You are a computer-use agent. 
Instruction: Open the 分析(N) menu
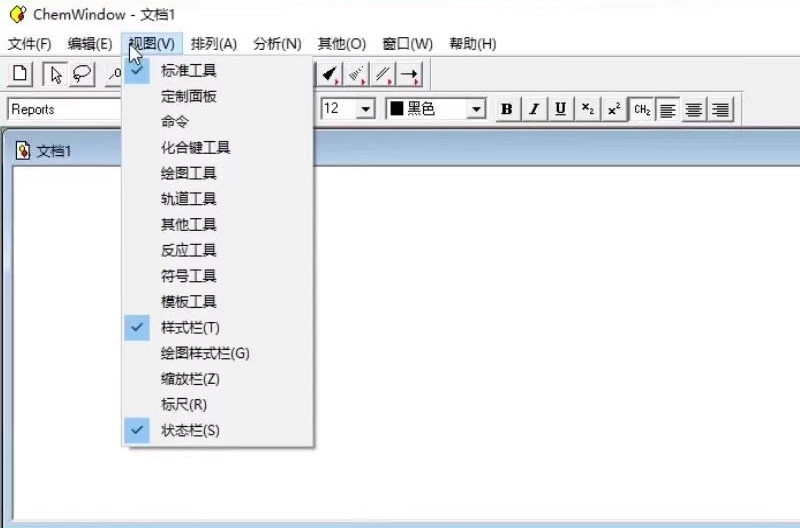[x=277, y=44]
